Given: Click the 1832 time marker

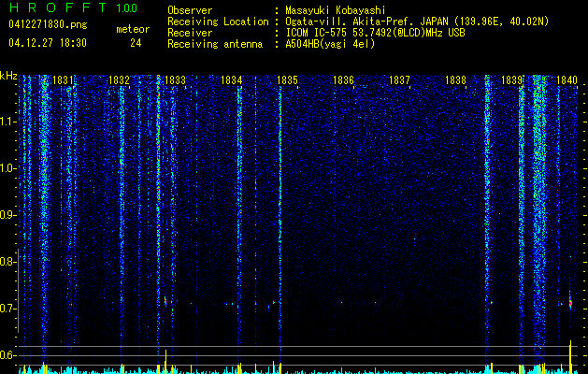Looking at the screenshot, I should pos(119,80).
